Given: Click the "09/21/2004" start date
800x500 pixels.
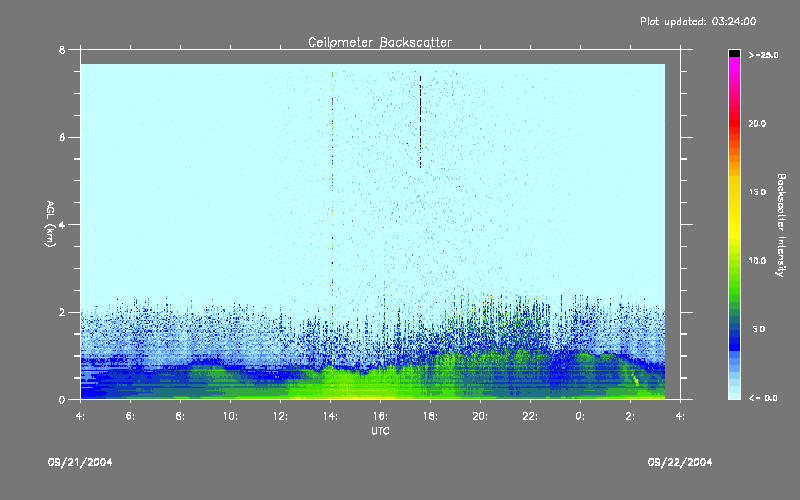Looking at the screenshot, I should pos(80,462).
